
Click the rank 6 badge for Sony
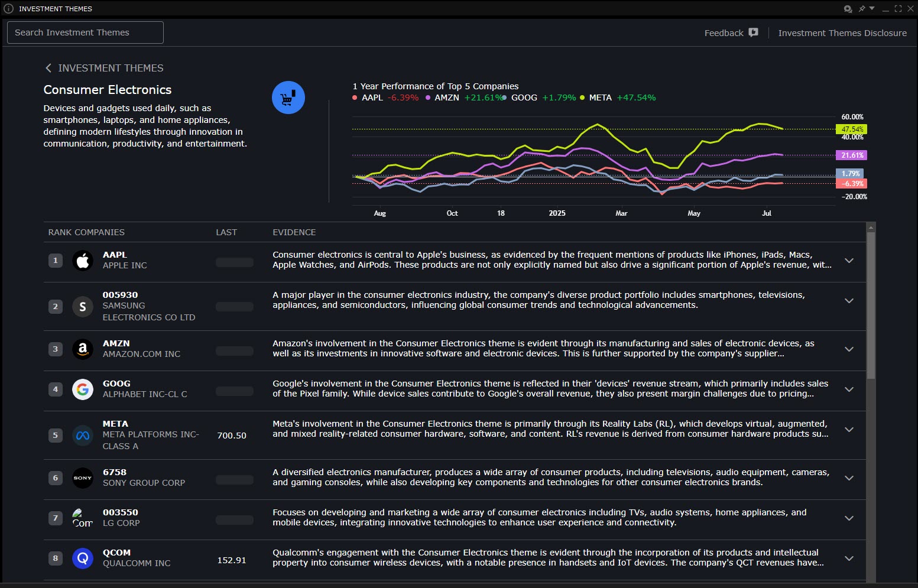pos(56,477)
